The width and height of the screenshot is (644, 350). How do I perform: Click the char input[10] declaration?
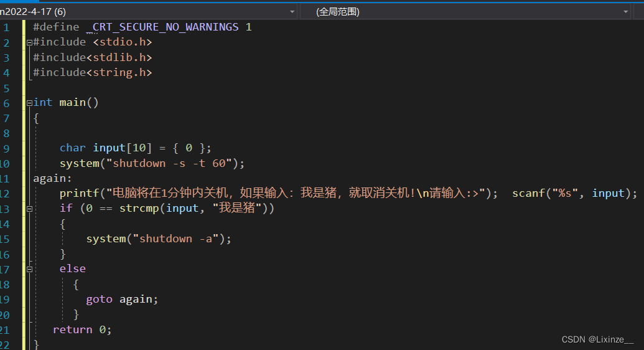point(135,148)
